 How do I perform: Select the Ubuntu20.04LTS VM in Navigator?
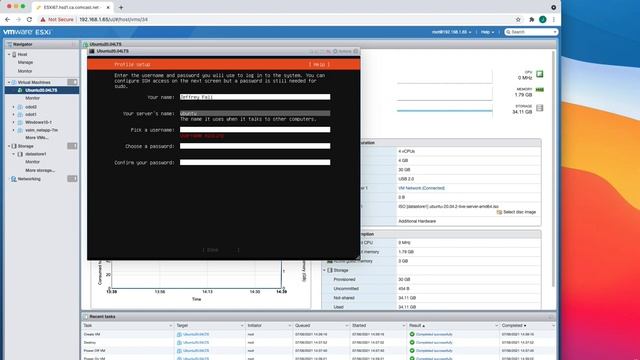click(41, 90)
